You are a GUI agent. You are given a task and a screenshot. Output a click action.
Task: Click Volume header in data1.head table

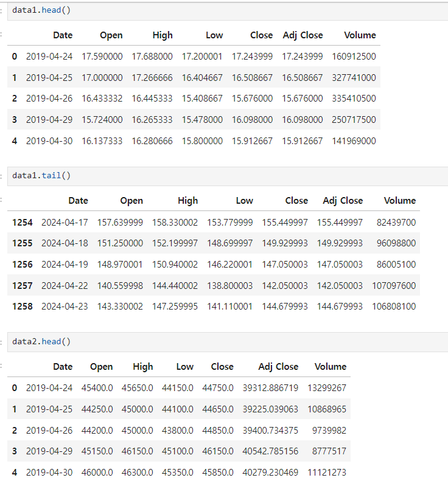click(360, 35)
